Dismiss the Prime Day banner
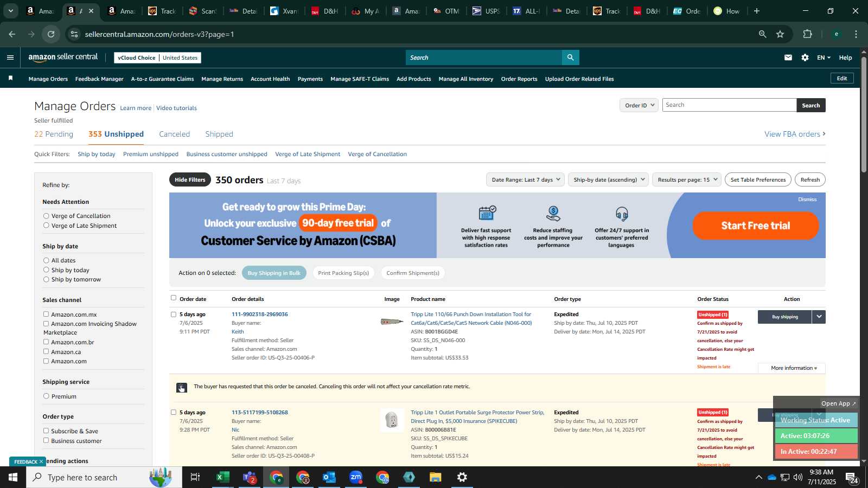 point(807,200)
